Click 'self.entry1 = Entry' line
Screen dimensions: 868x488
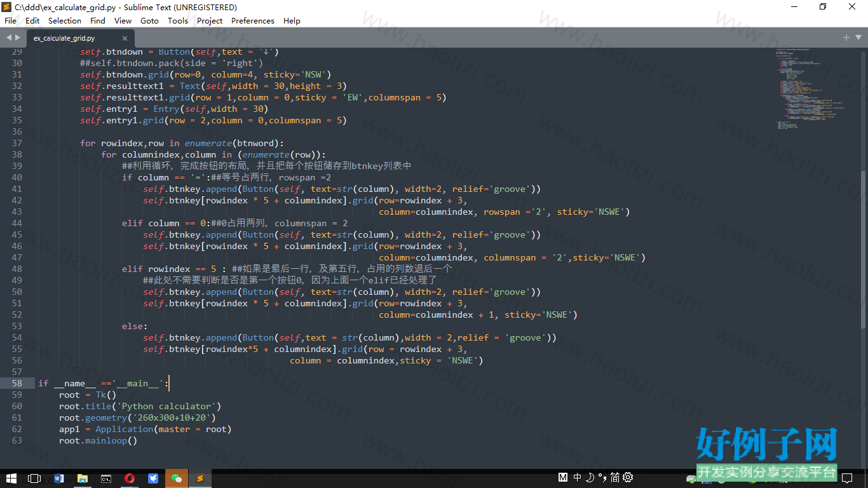coord(174,109)
